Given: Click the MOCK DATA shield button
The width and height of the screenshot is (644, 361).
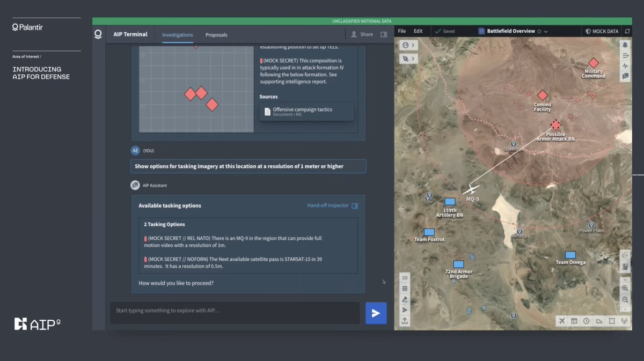Looking at the screenshot, I should [602, 31].
